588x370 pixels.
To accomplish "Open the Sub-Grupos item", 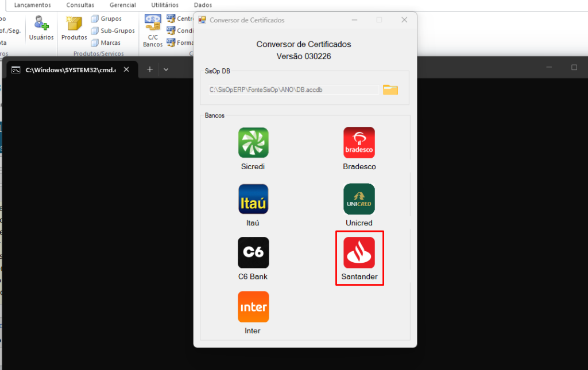I will [113, 31].
